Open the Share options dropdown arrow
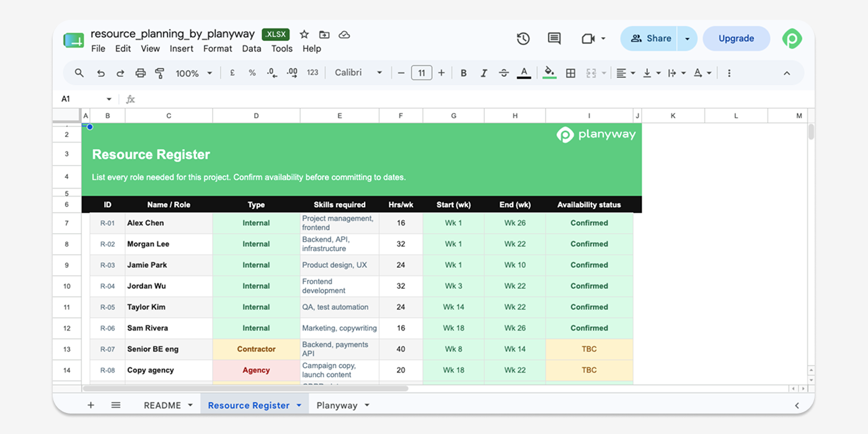 click(x=687, y=38)
